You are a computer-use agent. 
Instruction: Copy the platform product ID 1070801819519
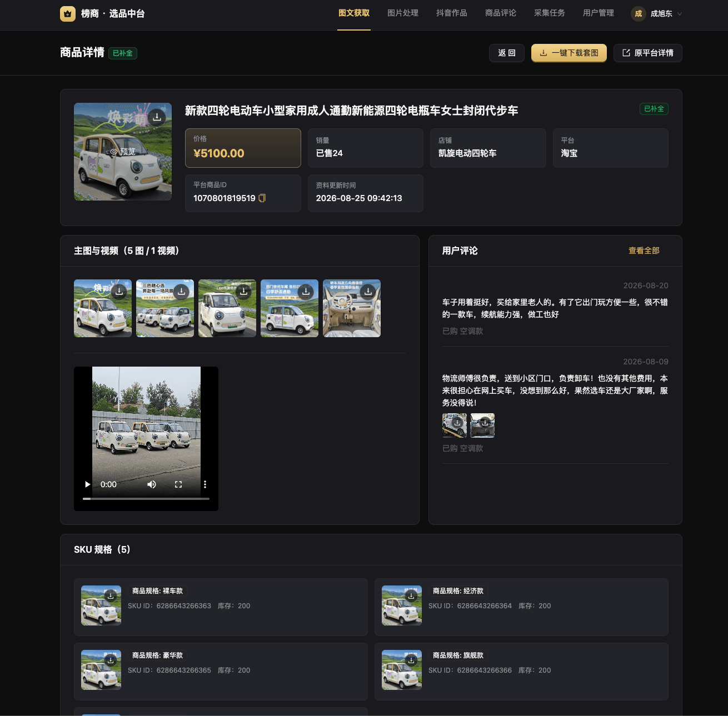point(262,198)
